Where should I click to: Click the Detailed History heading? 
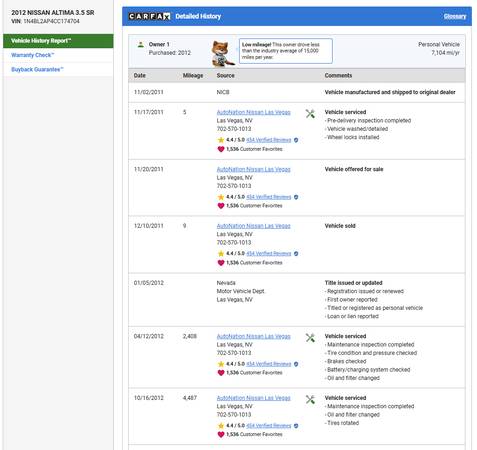point(198,16)
